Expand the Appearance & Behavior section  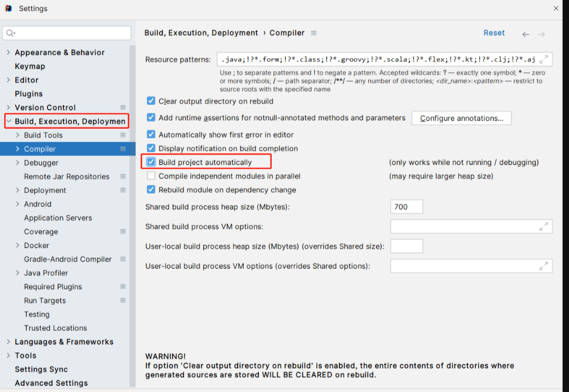(x=8, y=52)
